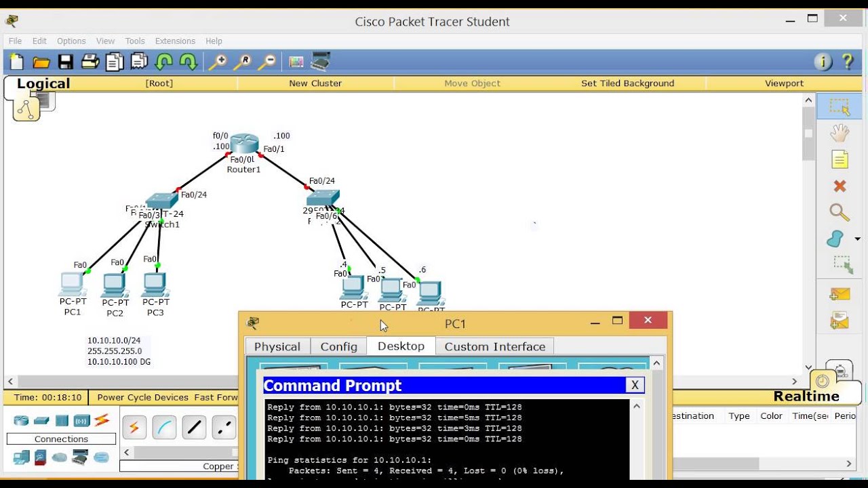Select the End Devices category icon

tap(21, 458)
